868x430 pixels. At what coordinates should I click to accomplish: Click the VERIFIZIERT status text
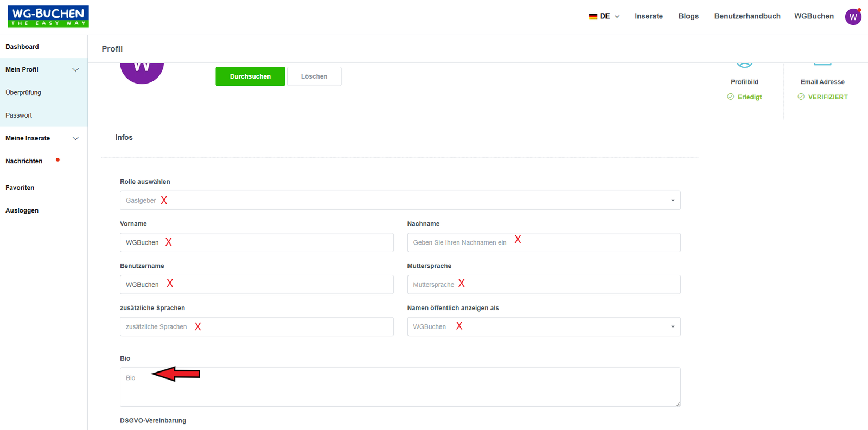828,97
